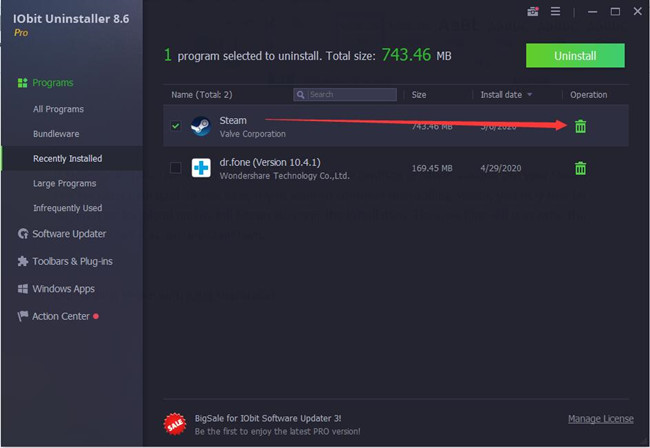Click the green Uninstall button

(x=575, y=56)
